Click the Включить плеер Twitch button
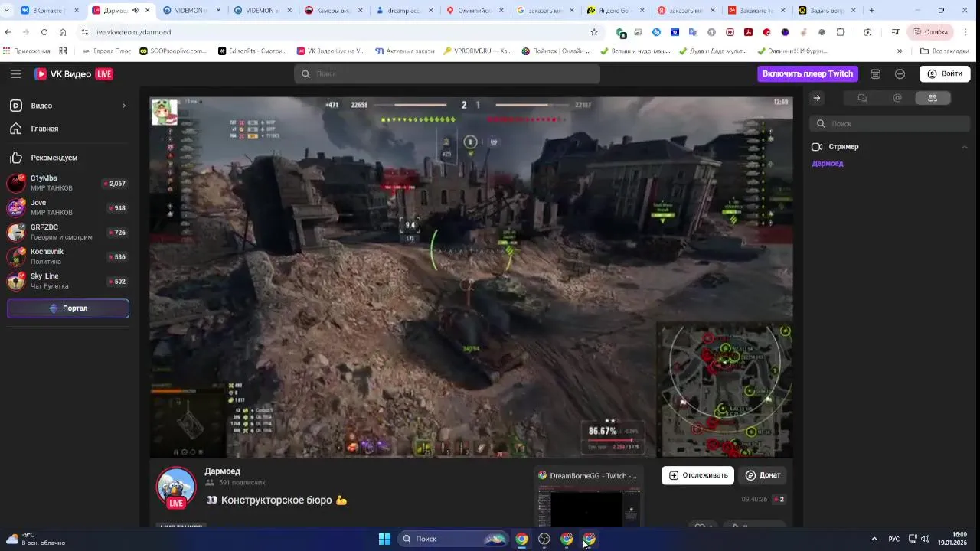980x551 pixels. (808, 73)
